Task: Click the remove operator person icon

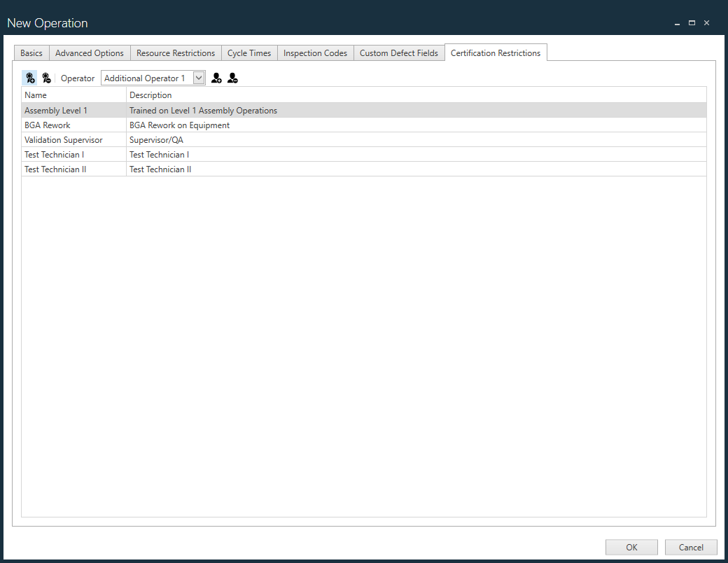Action: (232, 78)
